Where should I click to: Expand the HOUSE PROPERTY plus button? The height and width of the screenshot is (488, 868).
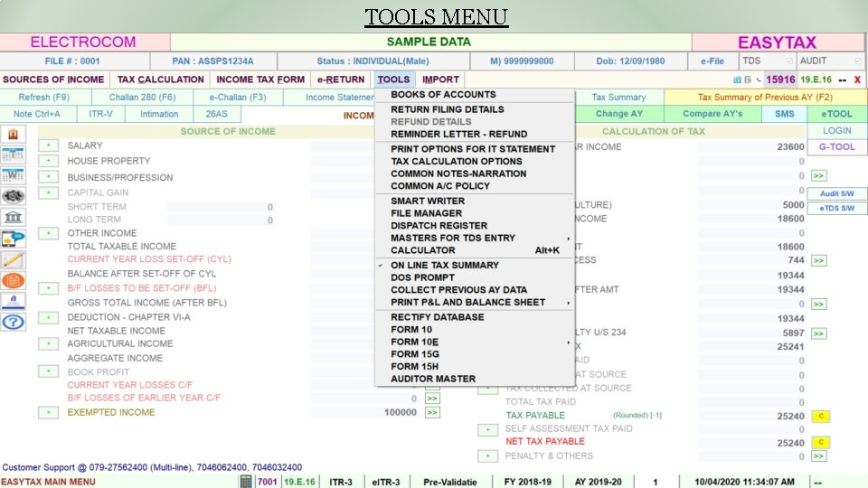tap(48, 161)
